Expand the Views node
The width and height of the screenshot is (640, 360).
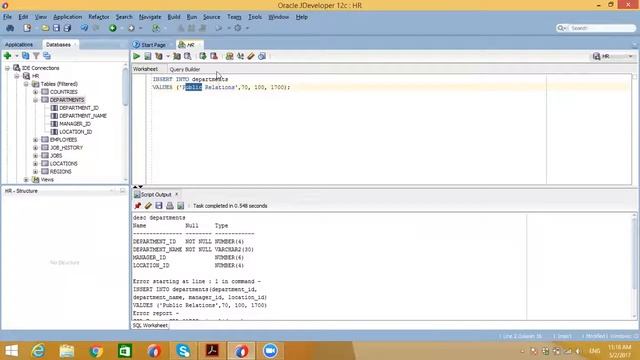(x=26, y=180)
